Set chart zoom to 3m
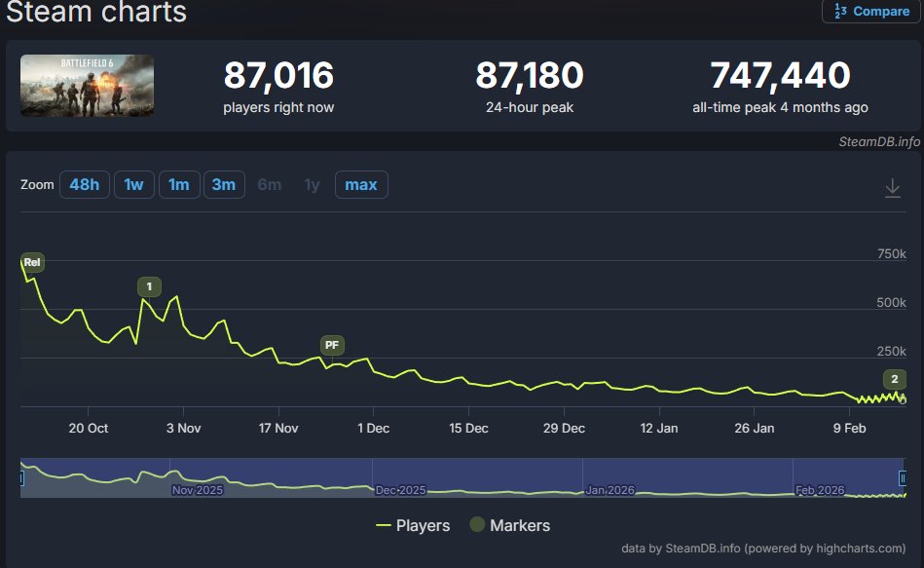 (x=224, y=184)
